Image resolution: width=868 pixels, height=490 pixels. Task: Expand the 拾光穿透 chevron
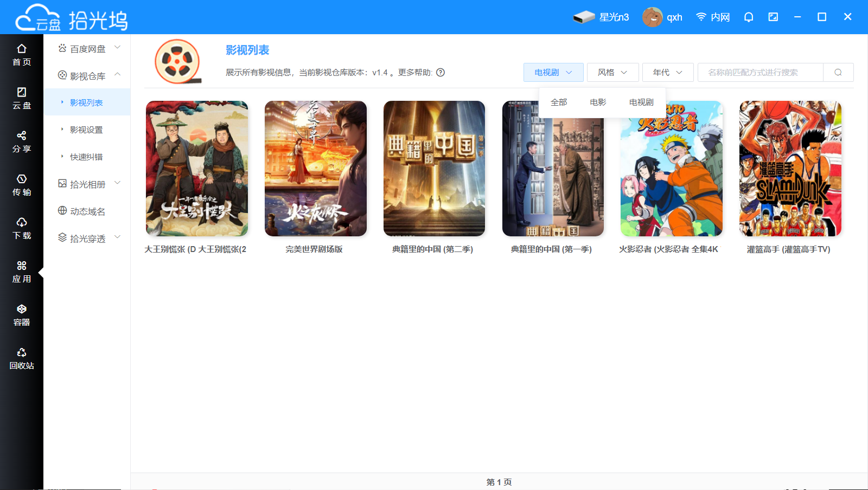click(118, 237)
